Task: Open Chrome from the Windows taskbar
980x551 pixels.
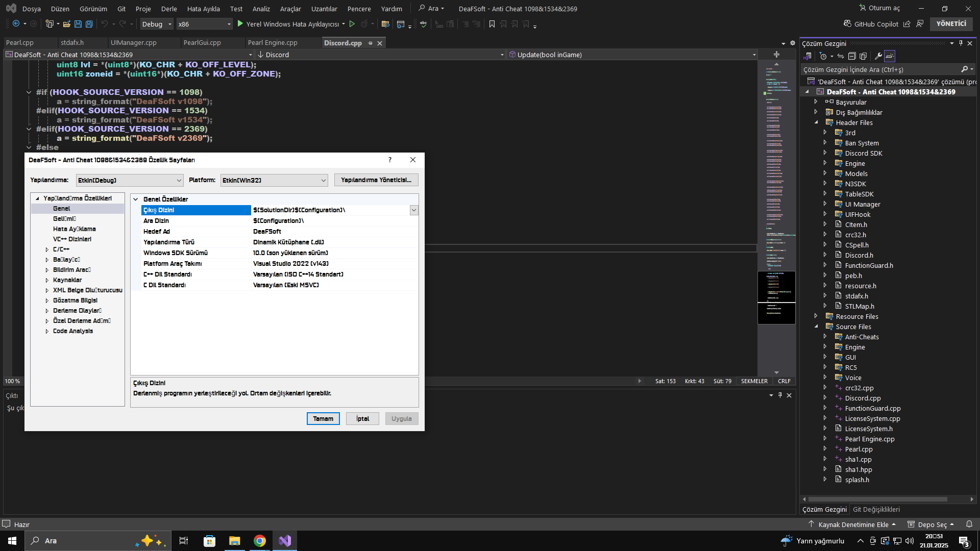Action: pyautogui.click(x=260, y=541)
